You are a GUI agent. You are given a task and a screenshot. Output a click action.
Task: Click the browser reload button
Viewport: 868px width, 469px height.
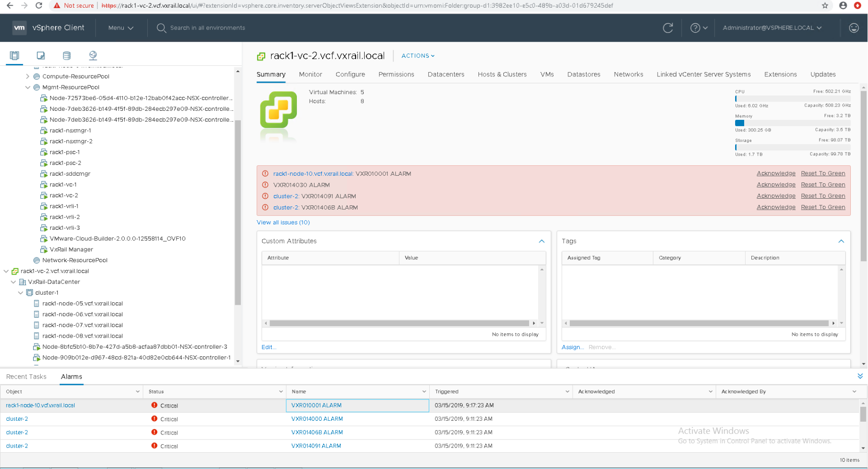click(x=39, y=6)
